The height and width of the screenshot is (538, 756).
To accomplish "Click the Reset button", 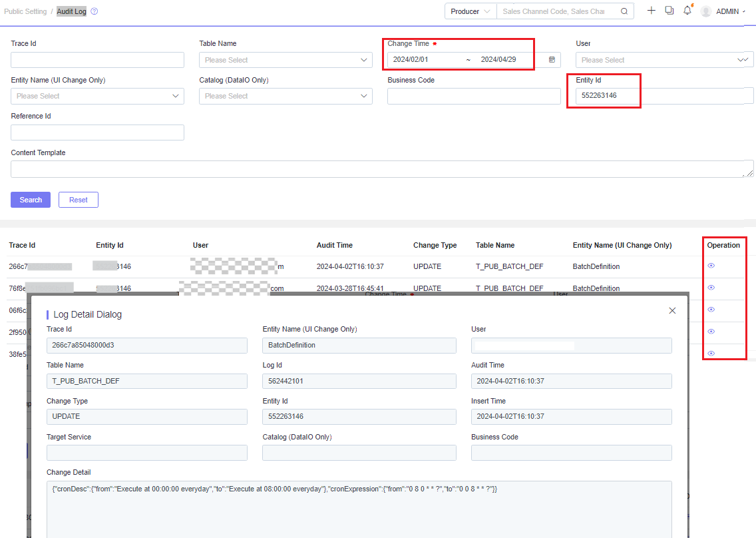I will 79,200.
